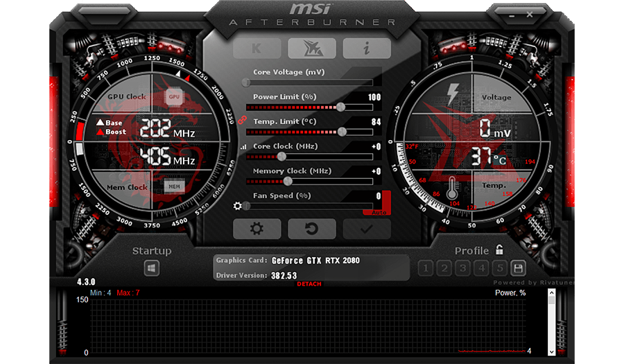Click the driver version 382.53
Image resolution: width=624 pixels, height=364 pixels.
point(284,276)
